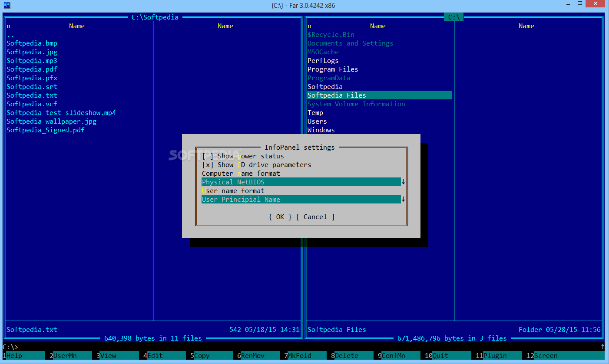Select Softpedia.pfx in left panel
609x364 pixels.
click(32, 78)
